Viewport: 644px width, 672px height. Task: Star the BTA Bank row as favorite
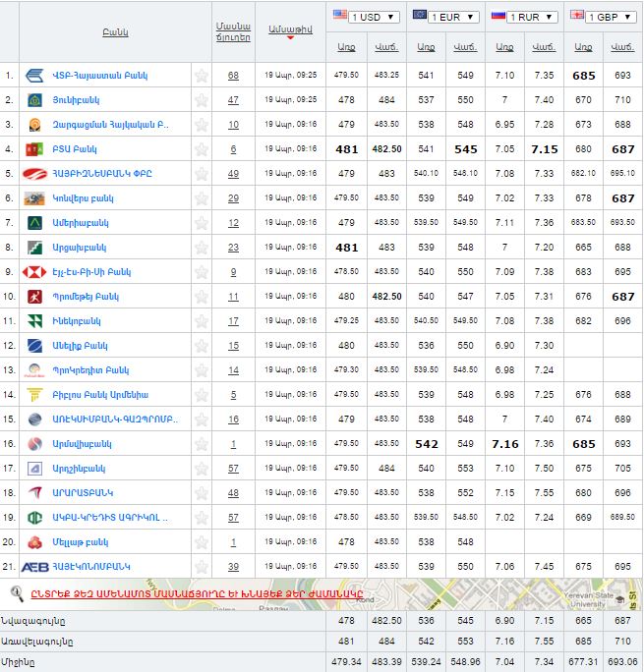202,149
